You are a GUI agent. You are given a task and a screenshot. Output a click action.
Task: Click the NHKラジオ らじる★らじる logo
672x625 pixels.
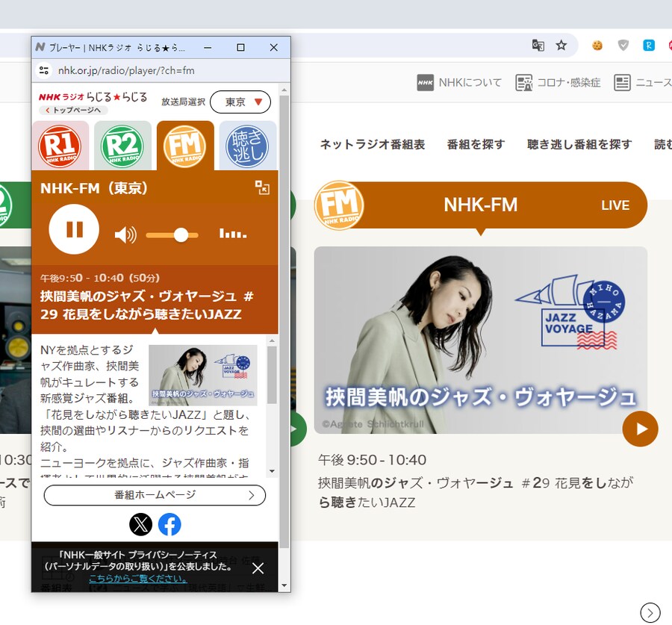click(93, 97)
